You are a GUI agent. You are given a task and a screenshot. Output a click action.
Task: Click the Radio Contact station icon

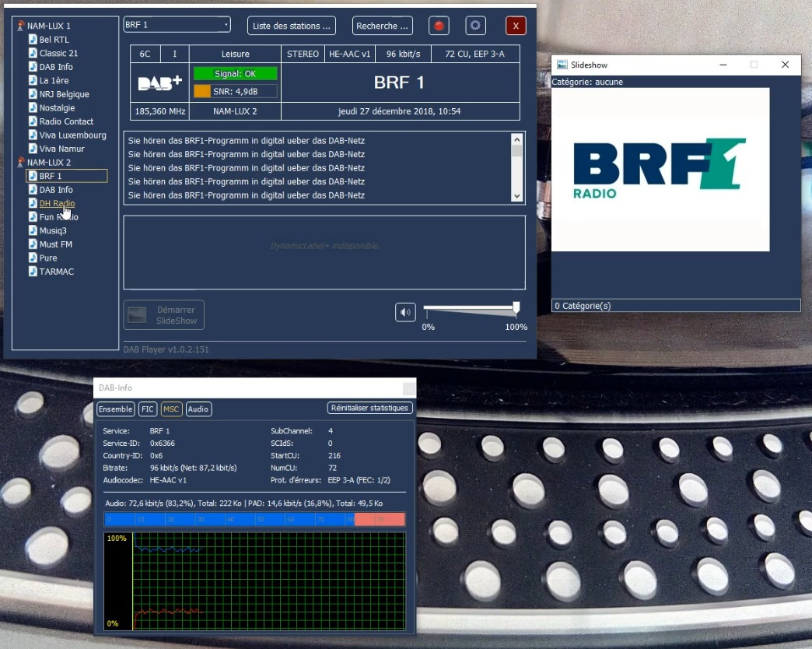pos(33,121)
